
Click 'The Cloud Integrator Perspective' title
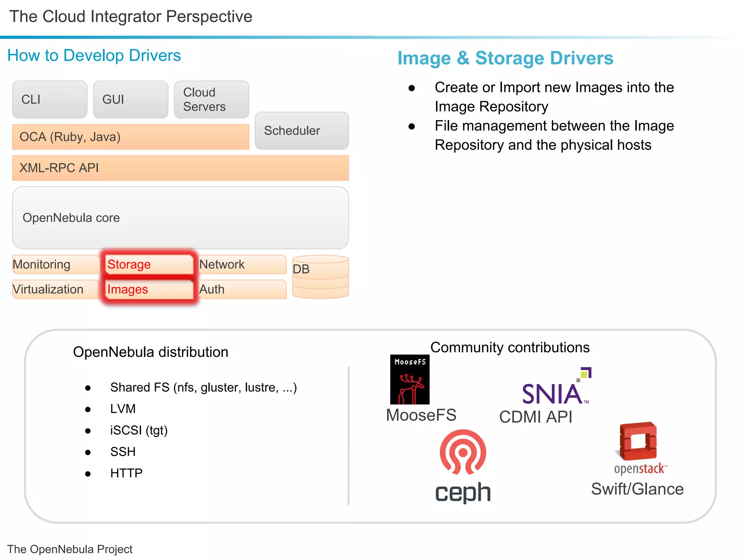pyautogui.click(x=131, y=16)
